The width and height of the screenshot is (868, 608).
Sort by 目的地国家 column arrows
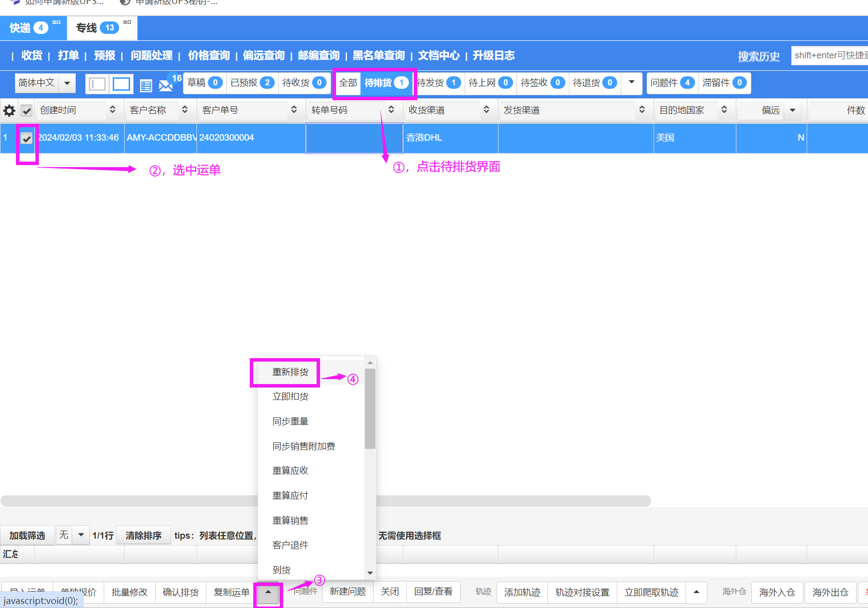pos(724,110)
